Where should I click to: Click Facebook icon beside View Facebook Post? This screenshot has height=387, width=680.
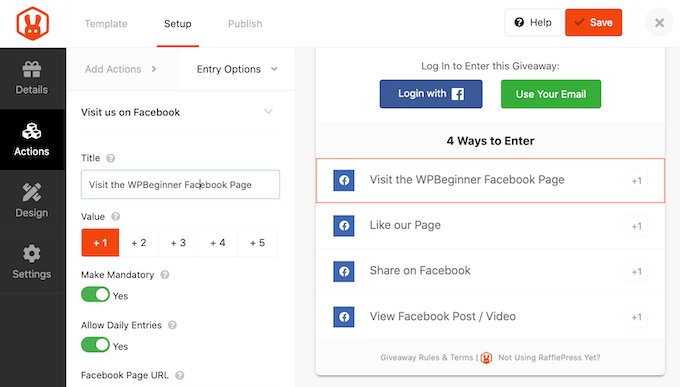(344, 317)
